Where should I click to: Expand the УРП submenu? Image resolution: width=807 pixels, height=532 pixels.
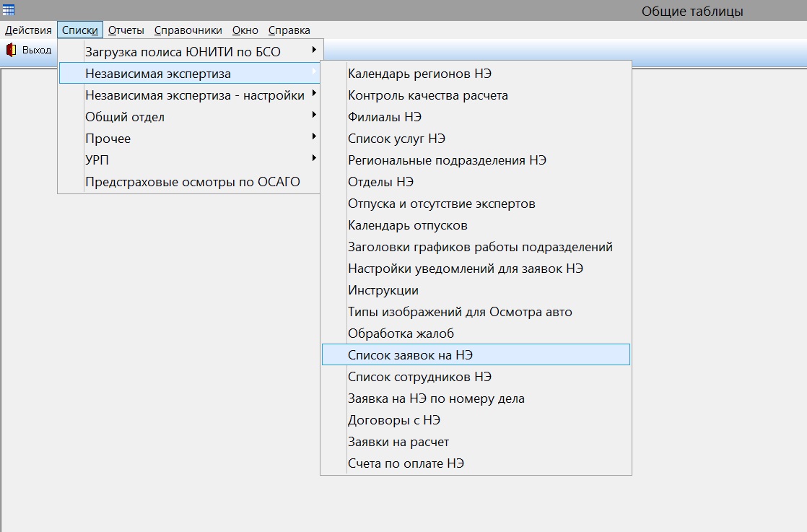(x=190, y=160)
